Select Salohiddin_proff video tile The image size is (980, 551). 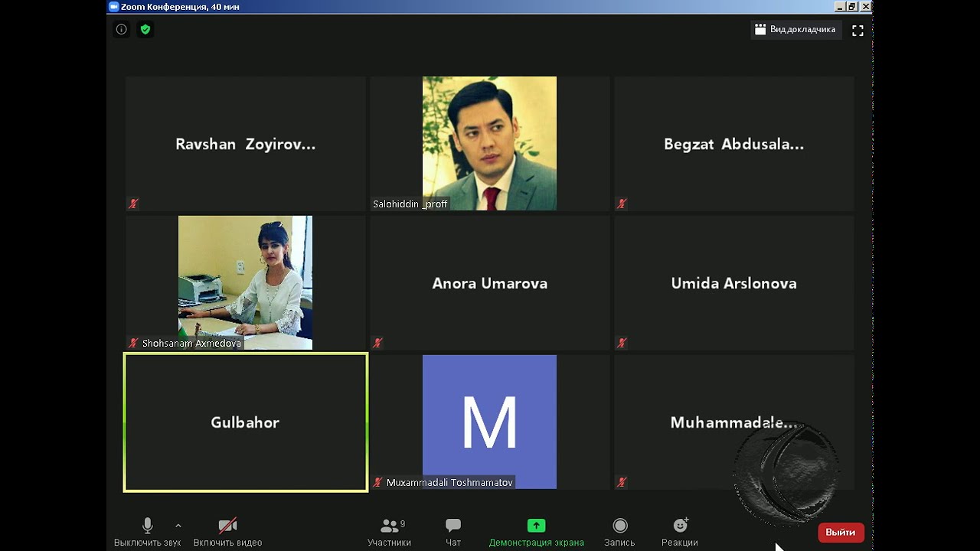coord(489,143)
